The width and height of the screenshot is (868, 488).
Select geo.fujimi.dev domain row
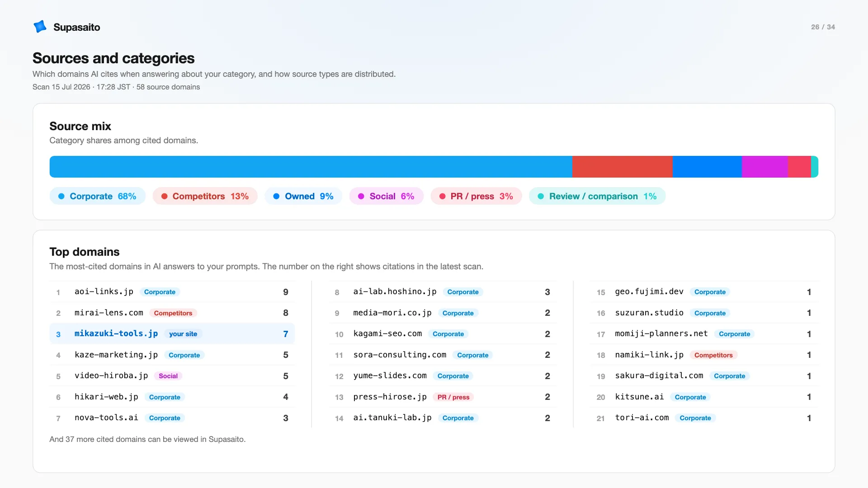tap(704, 292)
